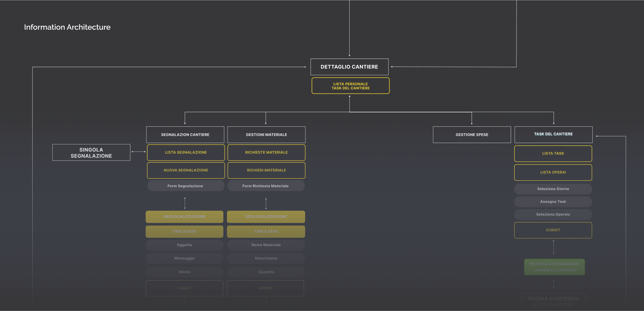Screen dimensions: 644x311
Task: Open LISTA PERSONALE TASK DEL CANTIERE node
Action: pos(350,86)
